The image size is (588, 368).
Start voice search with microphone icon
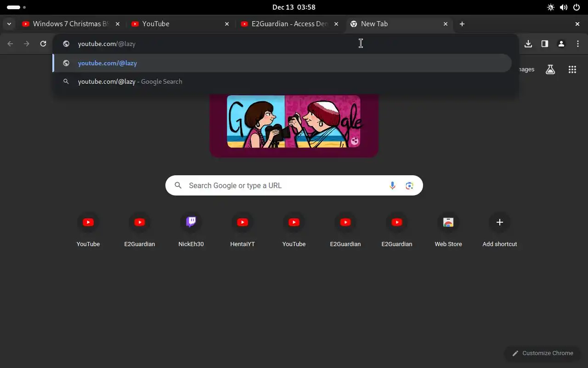click(392, 185)
